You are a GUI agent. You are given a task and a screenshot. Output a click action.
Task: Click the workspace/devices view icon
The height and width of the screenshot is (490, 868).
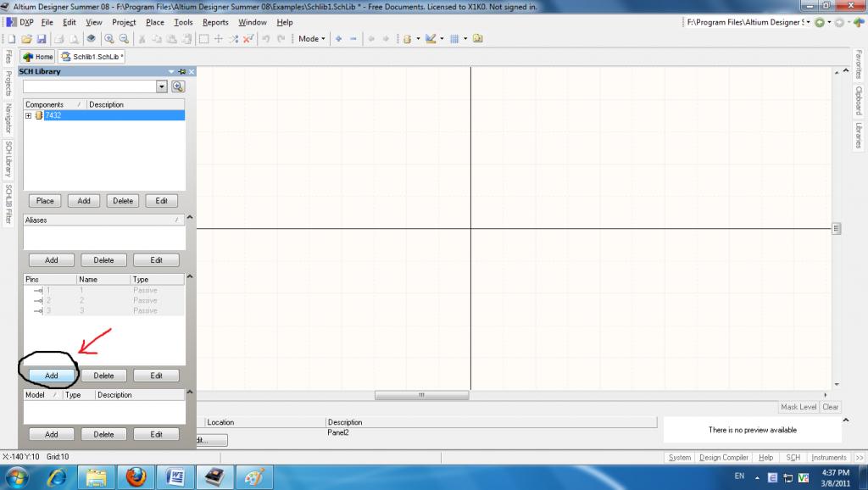[x=92, y=39]
